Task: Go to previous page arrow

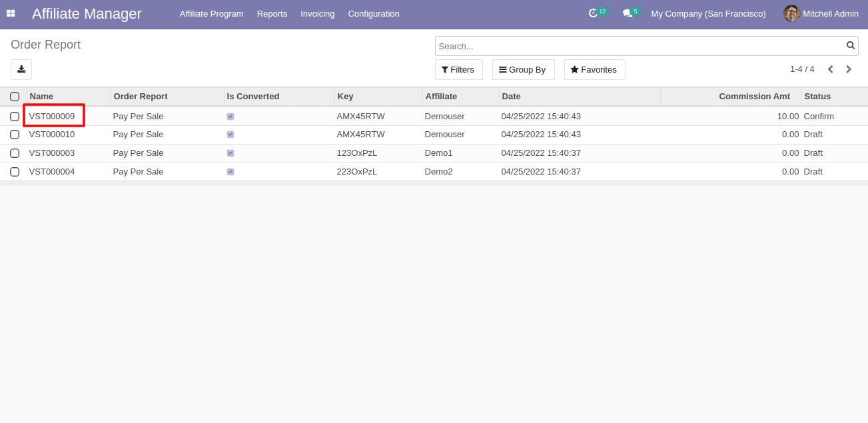Action: (831, 69)
